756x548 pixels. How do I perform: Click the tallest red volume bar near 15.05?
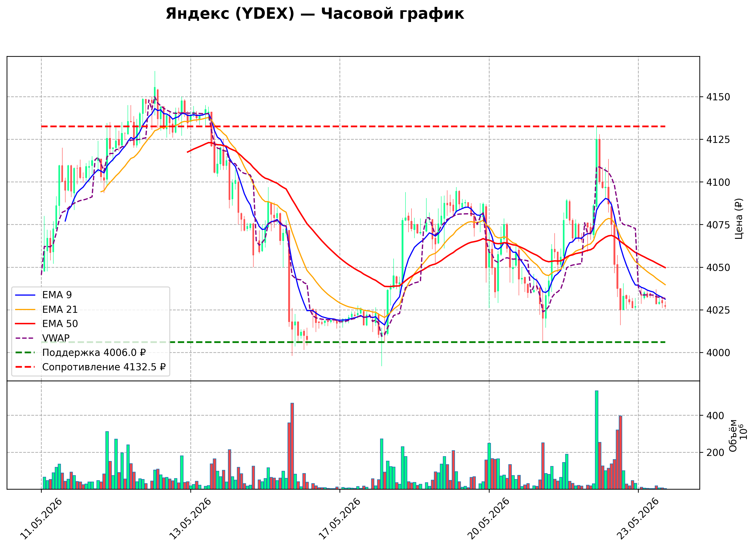coord(292,446)
